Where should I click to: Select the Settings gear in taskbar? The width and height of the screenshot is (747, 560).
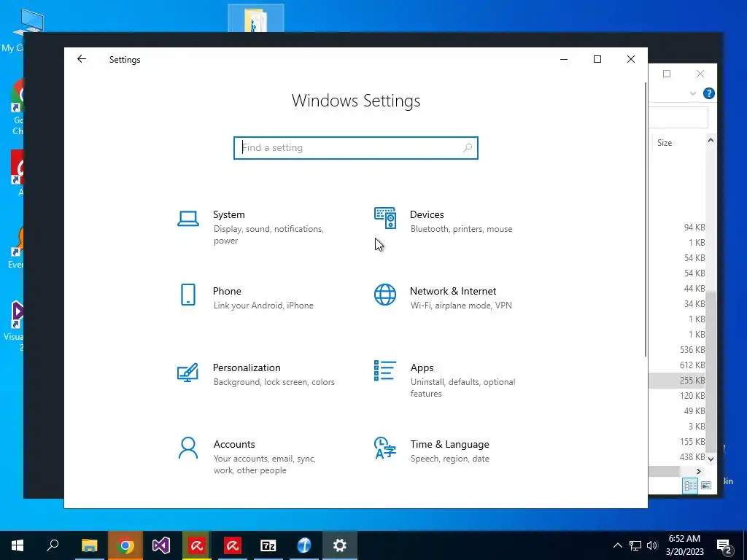pos(340,545)
